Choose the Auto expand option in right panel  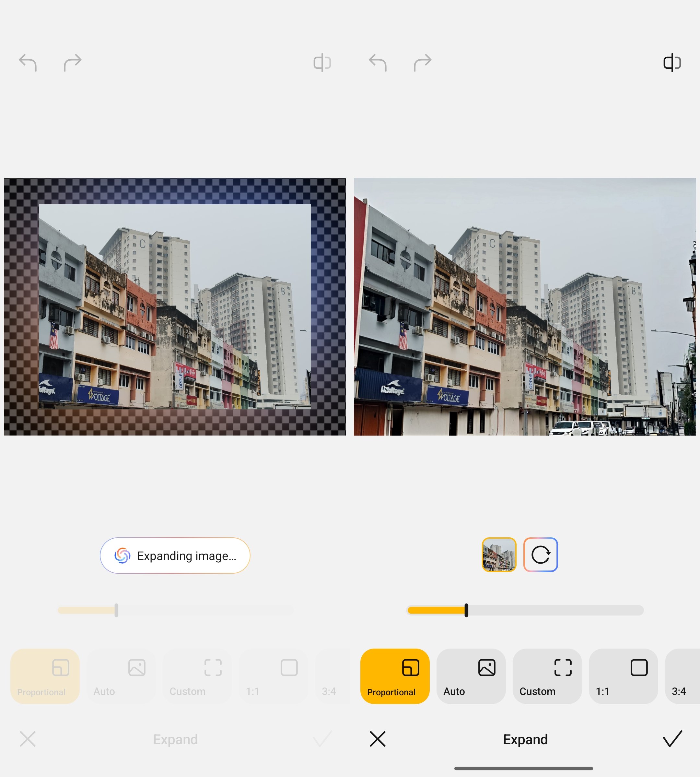click(x=471, y=676)
